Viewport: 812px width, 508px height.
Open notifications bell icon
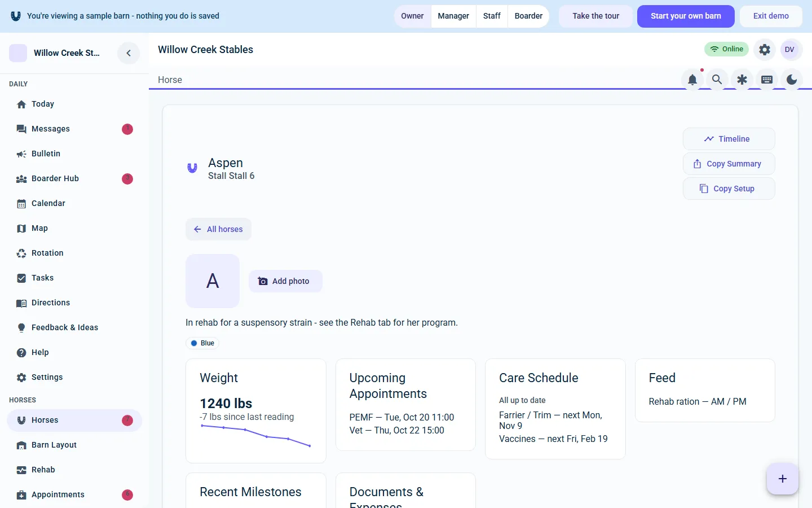(692, 80)
